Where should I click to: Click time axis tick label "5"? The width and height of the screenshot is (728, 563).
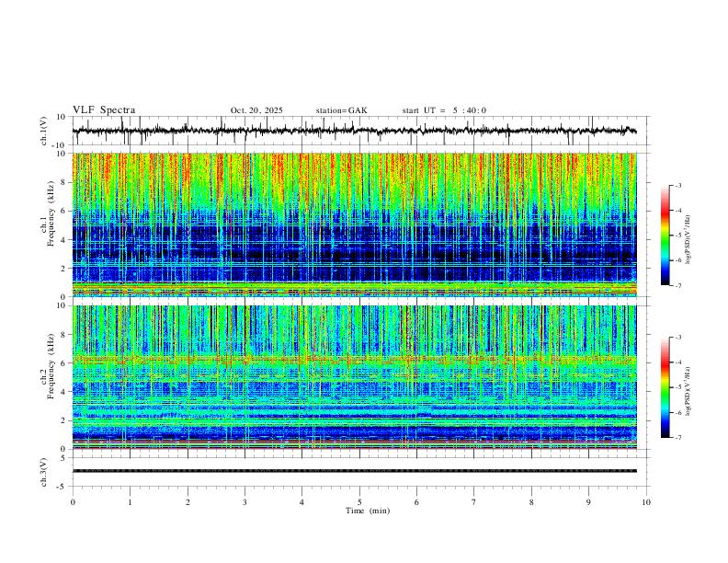(x=359, y=502)
